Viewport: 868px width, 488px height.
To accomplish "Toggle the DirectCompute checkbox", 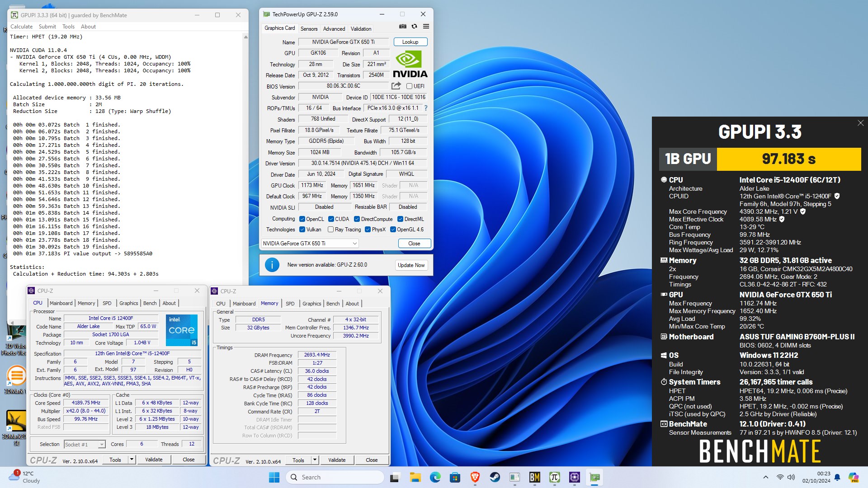I will pos(357,219).
